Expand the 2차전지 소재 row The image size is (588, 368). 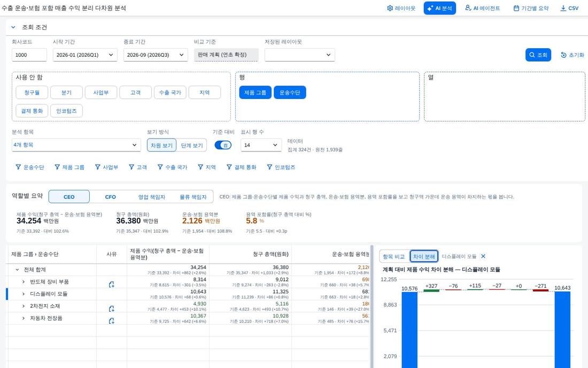pyautogui.click(x=23, y=306)
